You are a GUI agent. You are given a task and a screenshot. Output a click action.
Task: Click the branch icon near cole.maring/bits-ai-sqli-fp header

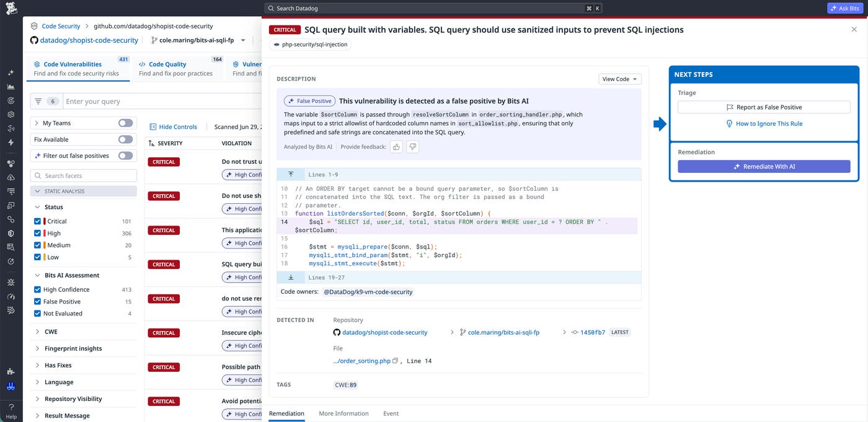pyautogui.click(x=154, y=40)
